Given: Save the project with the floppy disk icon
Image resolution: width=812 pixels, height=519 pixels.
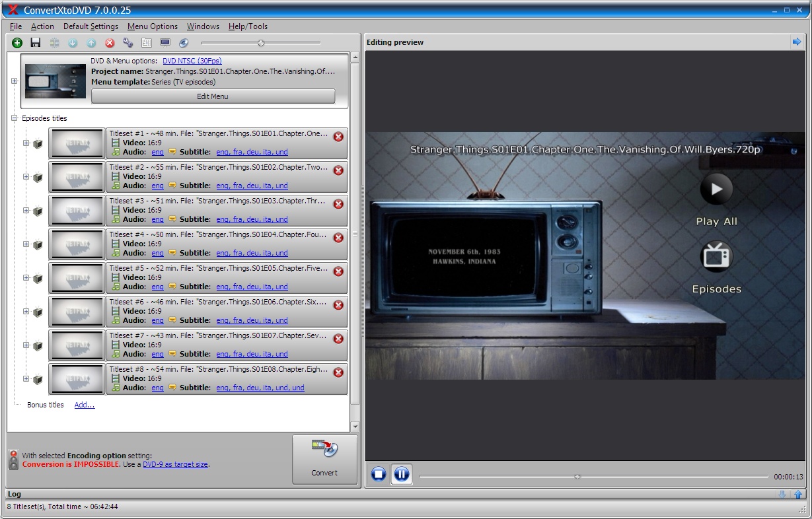Looking at the screenshot, I should (x=36, y=43).
